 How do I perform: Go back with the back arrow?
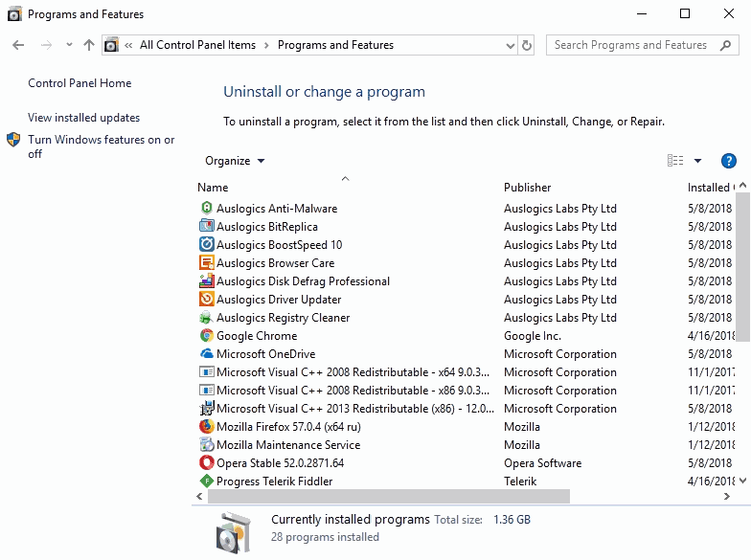click(x=18, y=46)
